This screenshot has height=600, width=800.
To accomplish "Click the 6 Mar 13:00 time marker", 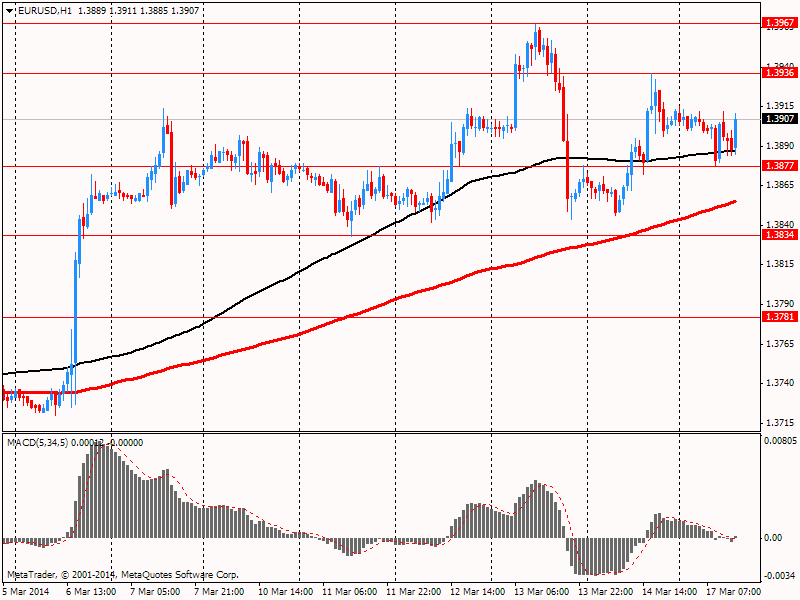I will pyautogui.click(x=91, y=591).
